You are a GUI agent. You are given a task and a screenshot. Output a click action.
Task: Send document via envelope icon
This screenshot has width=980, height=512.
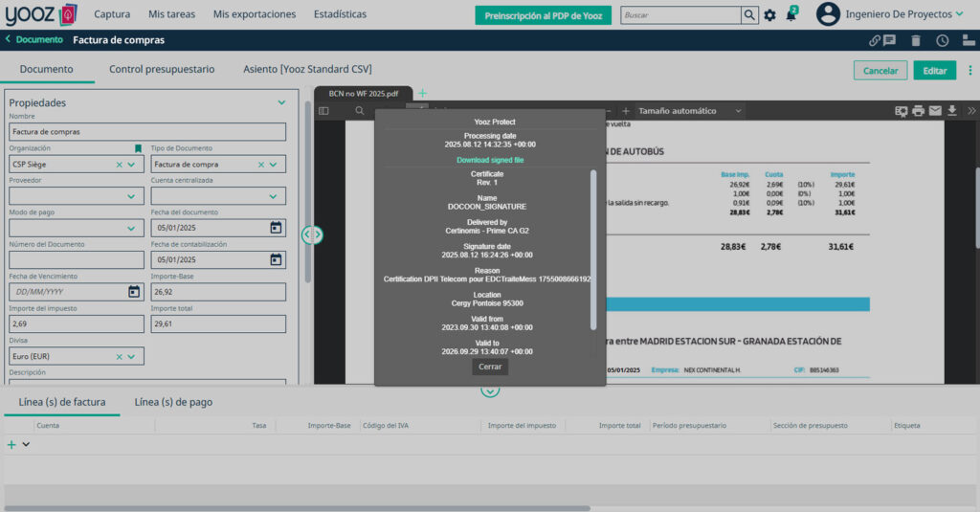pos(935,111)
